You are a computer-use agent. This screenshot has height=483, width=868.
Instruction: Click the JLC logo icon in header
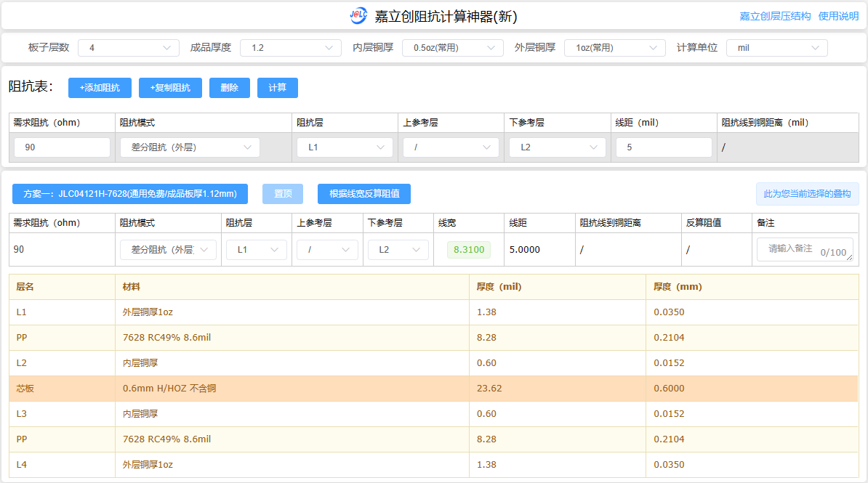tap(358, 16)
